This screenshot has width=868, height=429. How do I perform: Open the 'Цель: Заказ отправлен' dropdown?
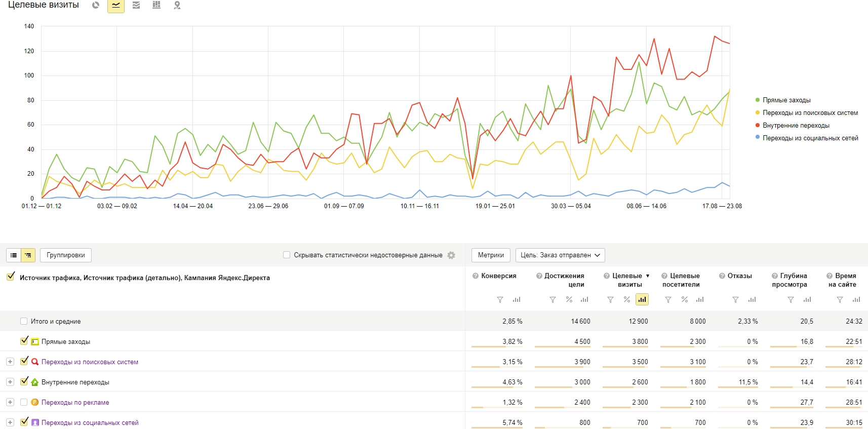(560, 255)
